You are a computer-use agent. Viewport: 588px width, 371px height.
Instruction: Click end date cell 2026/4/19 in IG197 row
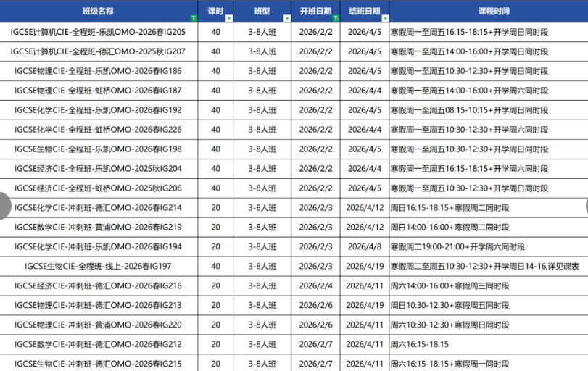pyautogui.click(x=364, y=267)
